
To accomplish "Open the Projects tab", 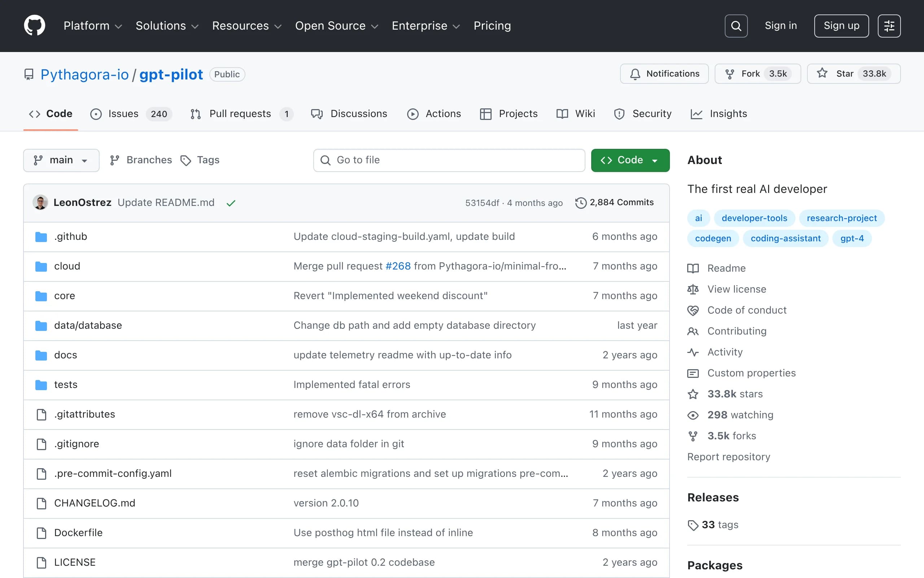I will [509, 114].
